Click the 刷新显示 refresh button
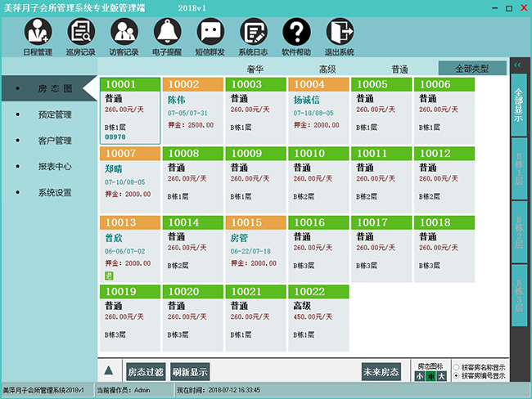 point(190,371)
